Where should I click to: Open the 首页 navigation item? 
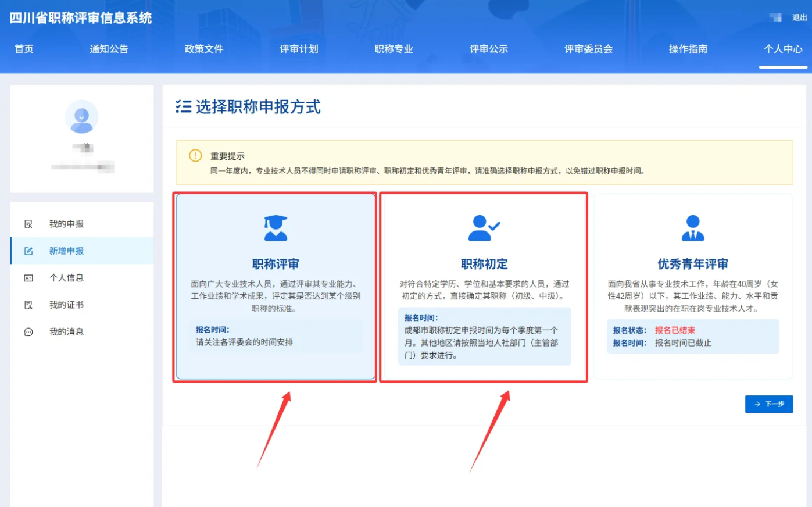pos(23,49)
